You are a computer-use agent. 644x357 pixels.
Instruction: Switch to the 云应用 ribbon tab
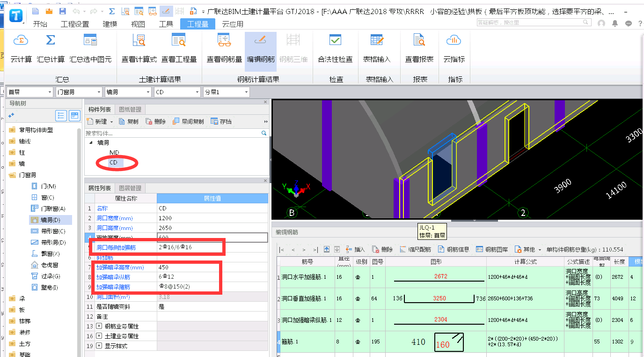(x=233, y=24)
